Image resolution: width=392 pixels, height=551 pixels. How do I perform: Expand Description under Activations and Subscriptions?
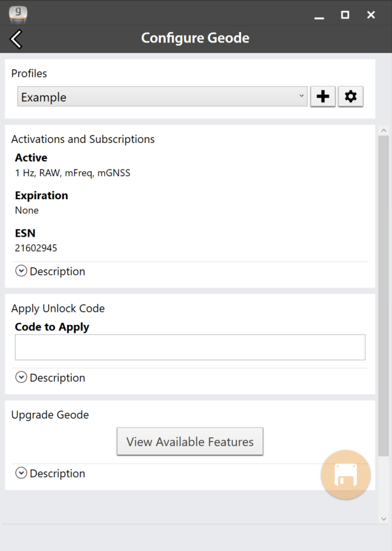[x=50, y=271]
